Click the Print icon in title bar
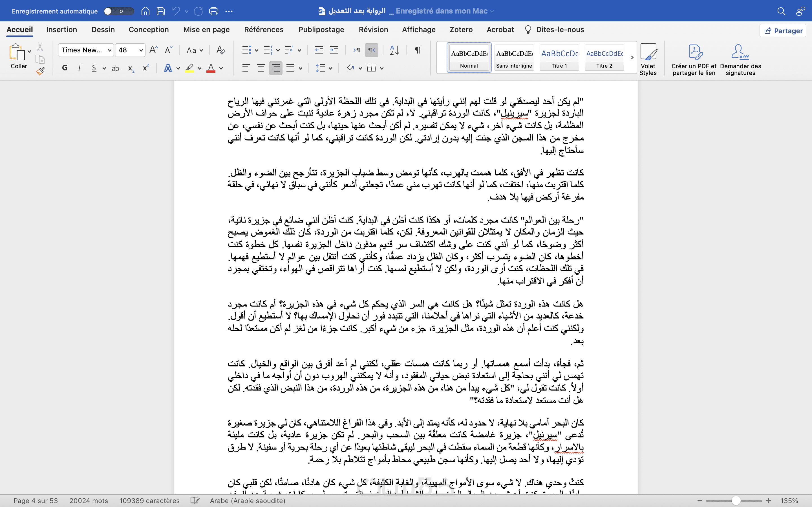This screenshot has height=507, width=812. pos(213,11)
